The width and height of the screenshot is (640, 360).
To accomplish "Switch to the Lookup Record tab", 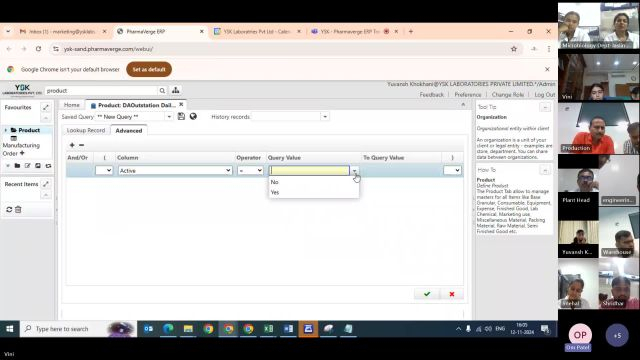I will tap(86, 130).
